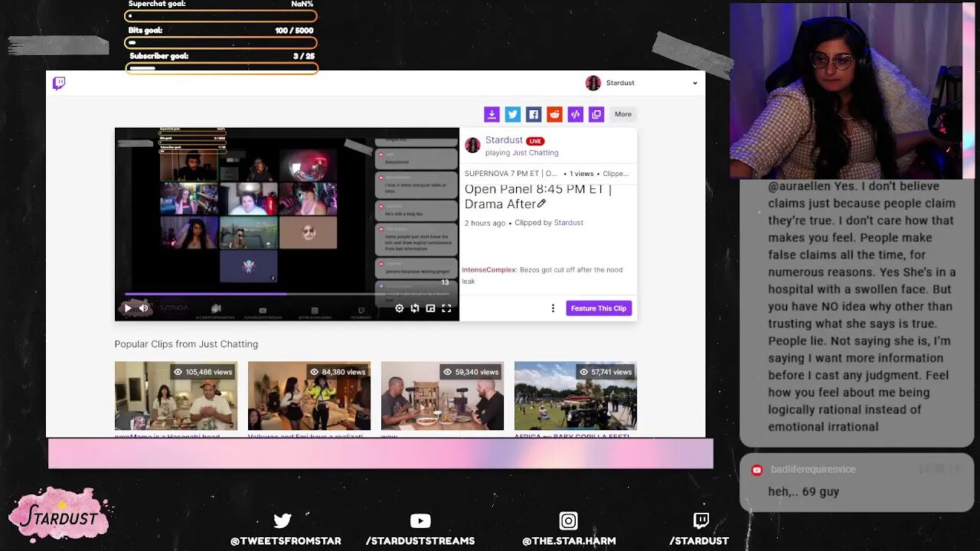Click the '2 hours ago' timestamp
Image resolution: width=980 pixels, height=551 pixels.
485,223
